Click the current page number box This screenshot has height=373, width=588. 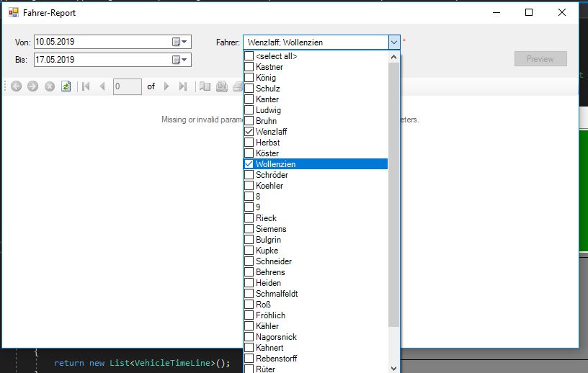(x=128, y=86)
